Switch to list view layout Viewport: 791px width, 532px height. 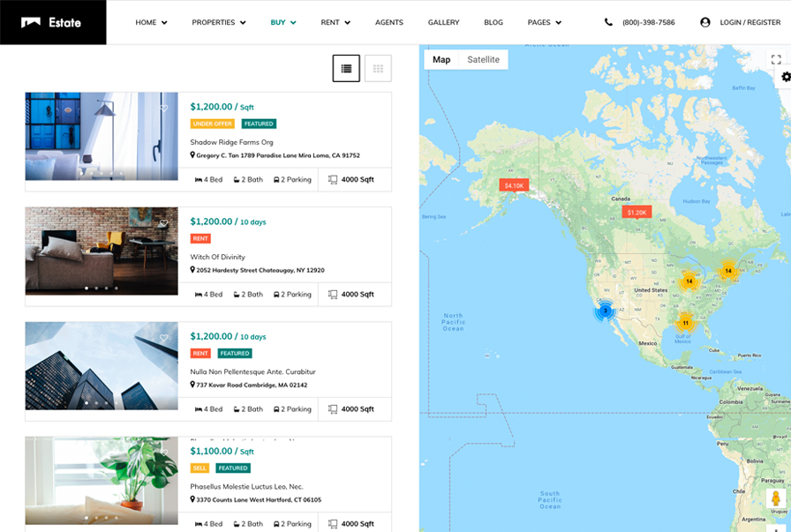[346, 68]
